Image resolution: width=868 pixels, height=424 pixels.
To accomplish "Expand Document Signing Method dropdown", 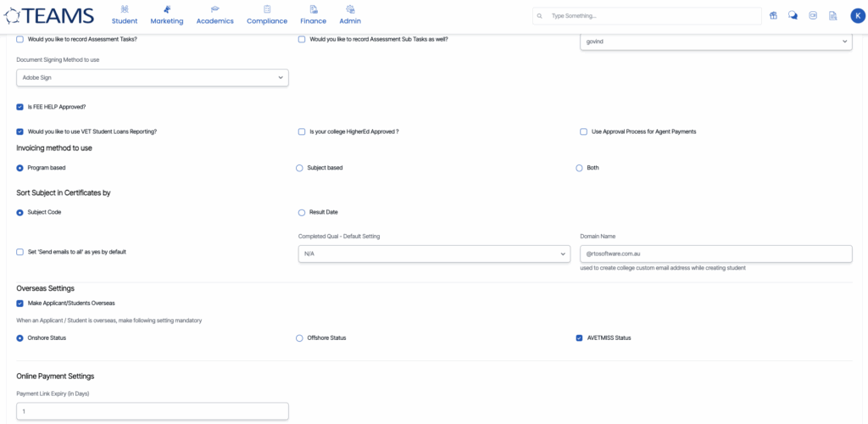I will click(x=153, y=78).
